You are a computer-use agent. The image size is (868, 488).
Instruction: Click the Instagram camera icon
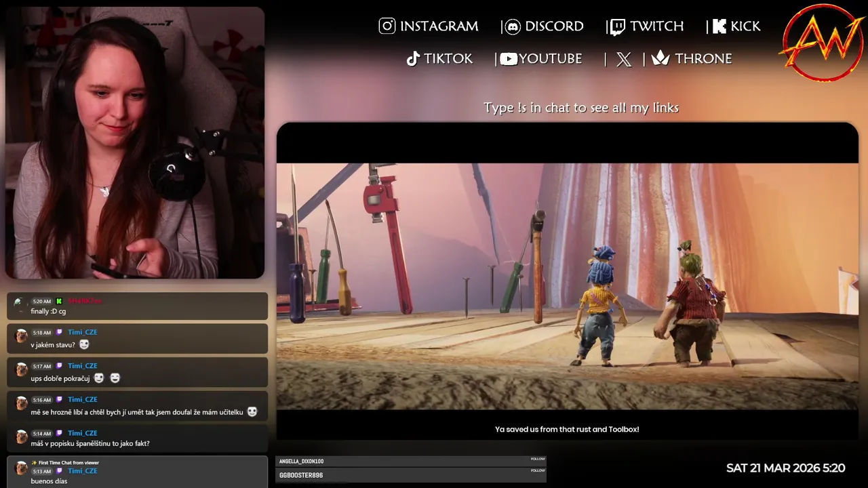click(x=387, y=26)
